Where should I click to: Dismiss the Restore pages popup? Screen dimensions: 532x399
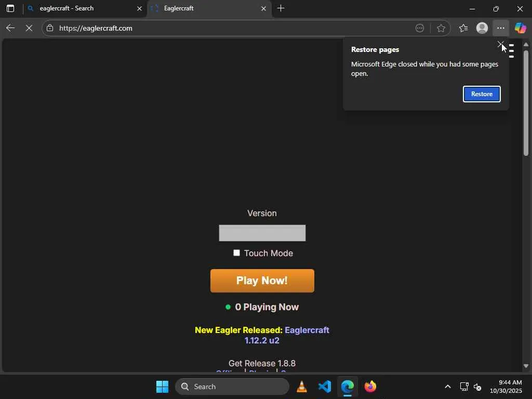click(x=500, y=45)
